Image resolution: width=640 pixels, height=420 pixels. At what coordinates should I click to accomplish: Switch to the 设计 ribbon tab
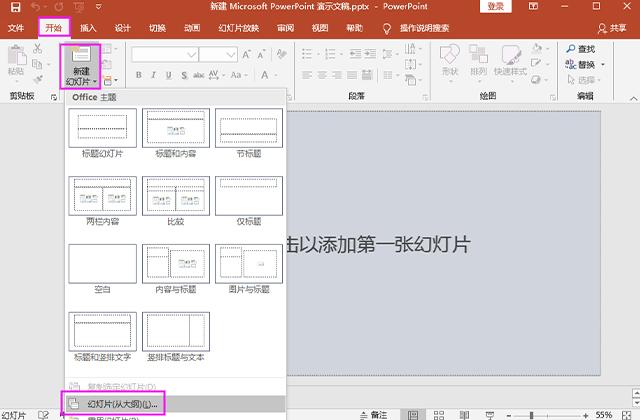tap(122, 28)
